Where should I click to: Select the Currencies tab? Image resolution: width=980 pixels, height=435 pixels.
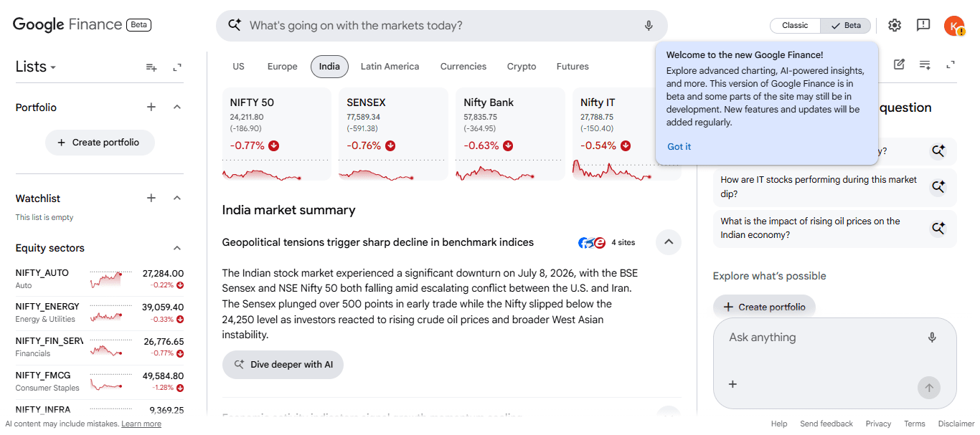coord(463,67)
